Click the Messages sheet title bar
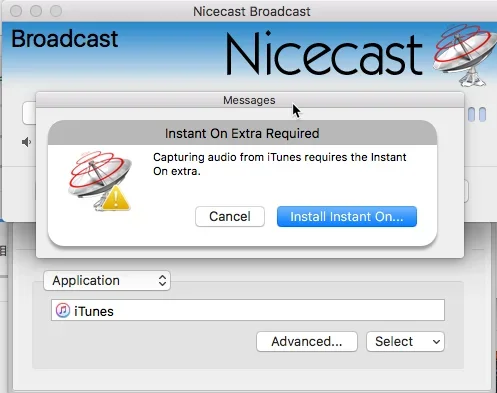The height and width of the screenshot is (393, 497). click(250, 100)
